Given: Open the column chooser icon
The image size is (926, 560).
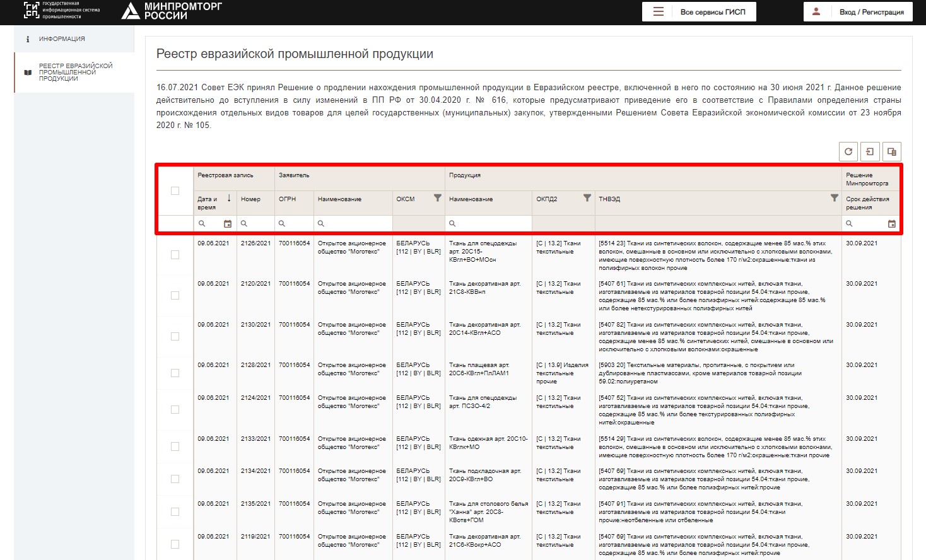Looking at the screenshot, I should [x=891, y=151].
